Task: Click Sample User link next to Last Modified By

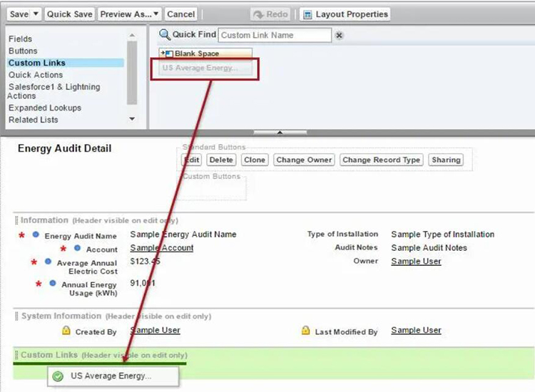Action: coord(416,330)
